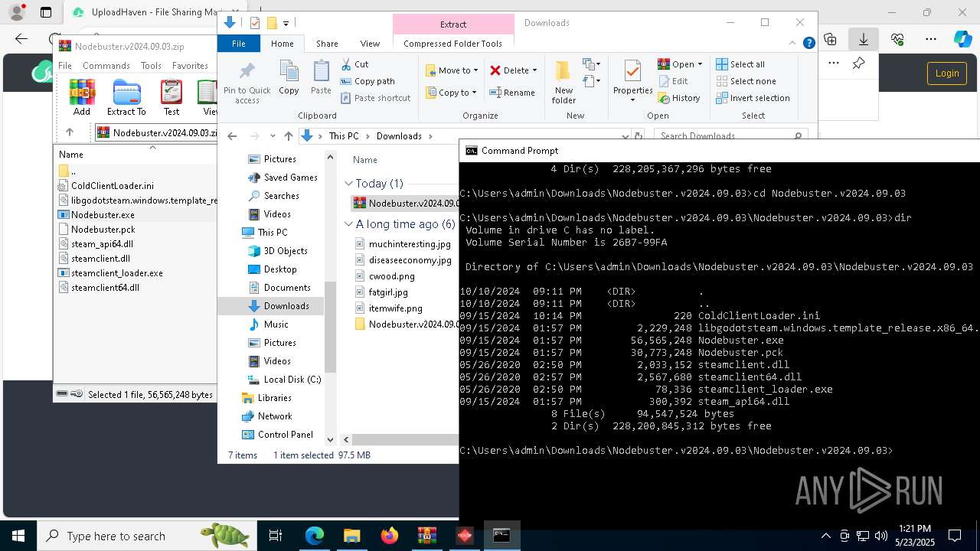Open the browser Downloads icon

click(x=864, y=39)
